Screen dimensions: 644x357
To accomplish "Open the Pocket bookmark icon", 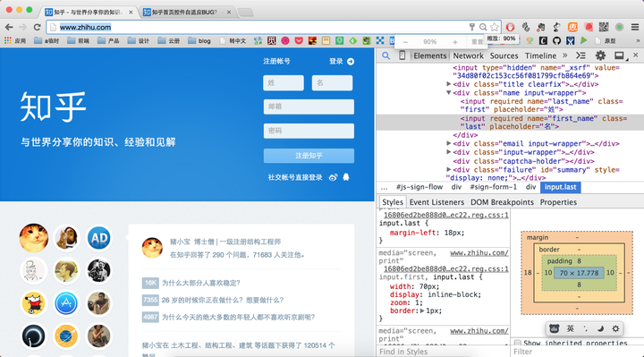I will (x=299, y=40).
